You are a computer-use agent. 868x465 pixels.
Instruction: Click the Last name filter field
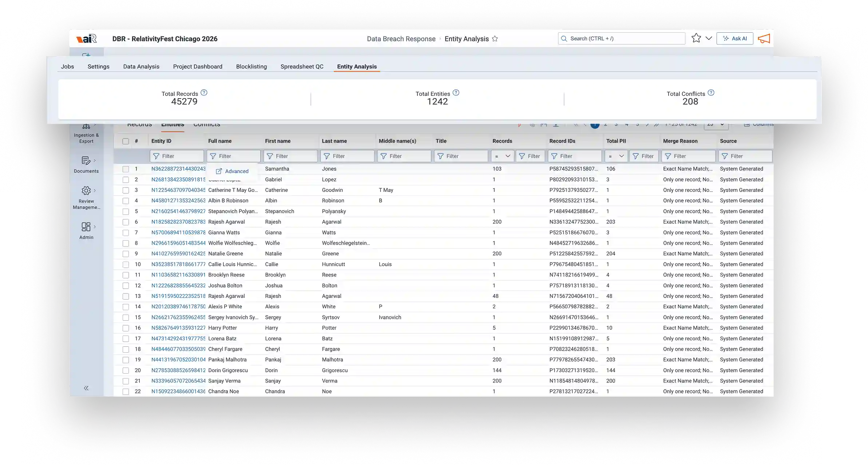point(347,156)
